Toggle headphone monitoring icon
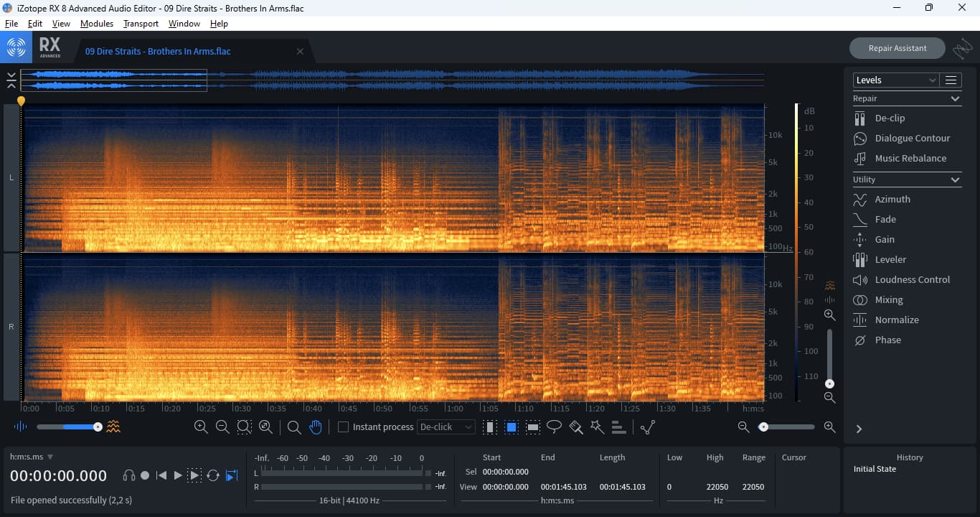The width and height of the screenshot is (980, 517). click(129, 475)
